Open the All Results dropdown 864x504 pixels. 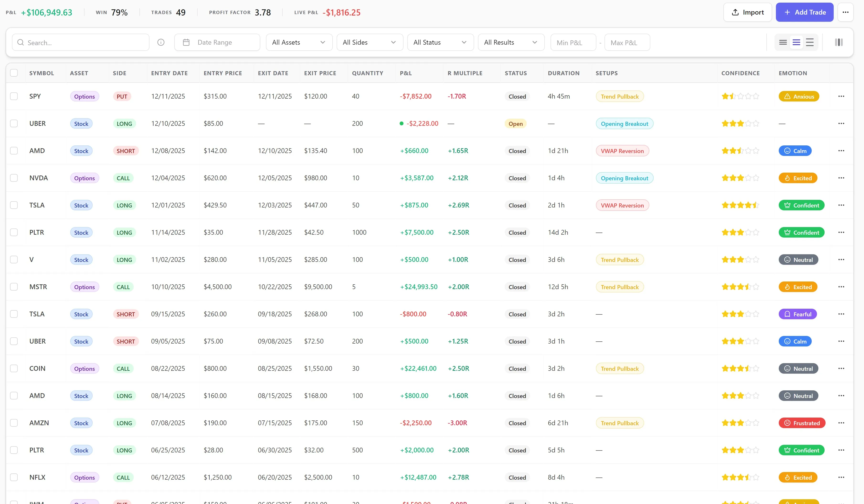[x=511, y=42]
